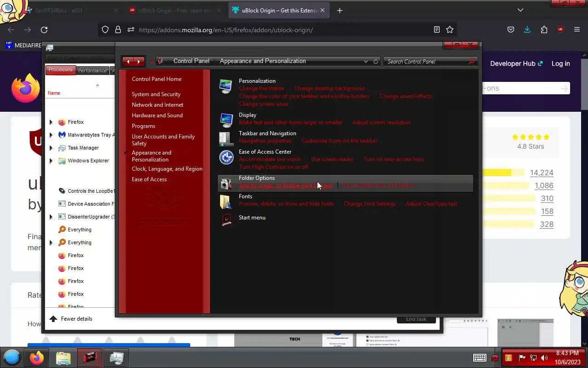Open the Firefox downloads panel

coord(527,30)
